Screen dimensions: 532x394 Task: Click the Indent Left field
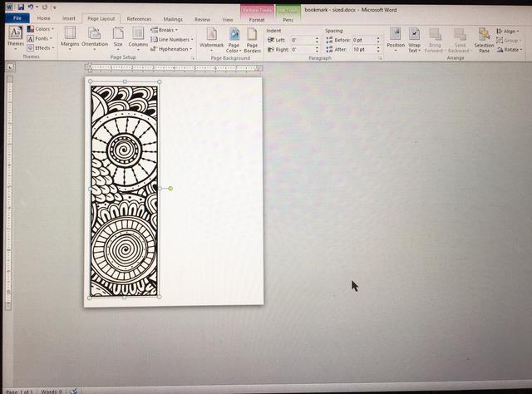[302, 40]
